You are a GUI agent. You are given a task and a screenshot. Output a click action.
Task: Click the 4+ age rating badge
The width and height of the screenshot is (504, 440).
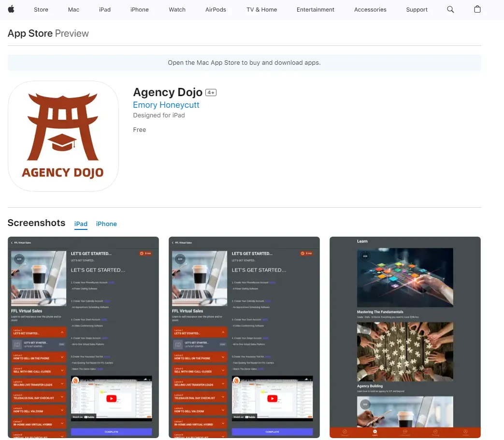pyautogui.click(x=211, y=93)
